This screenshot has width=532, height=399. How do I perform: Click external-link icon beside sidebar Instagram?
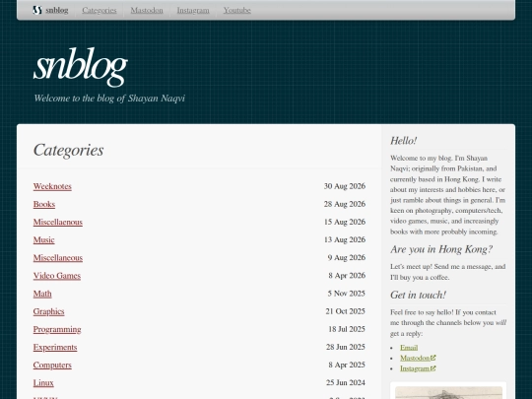(433, 368)
